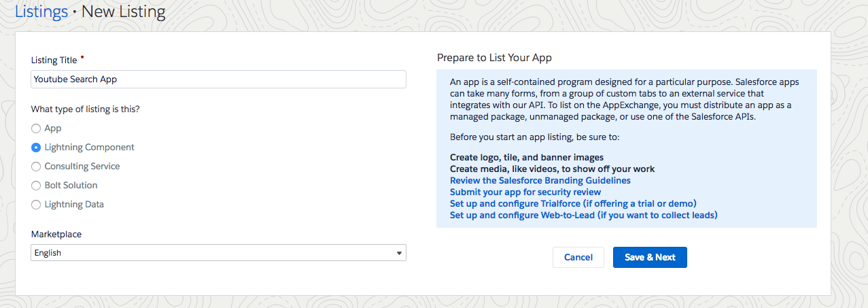The image size is (868, 308).
Task: Select the Lightning Component radio button
Action: [x=36, y=148]
